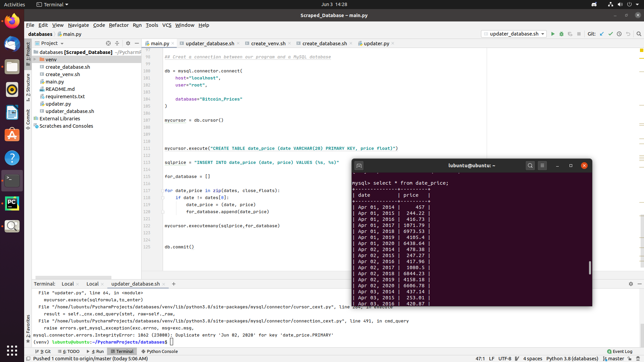This screenshot has width=644, height=362.
Task: Click the master branch in status bar
Action: pos(616,359)
